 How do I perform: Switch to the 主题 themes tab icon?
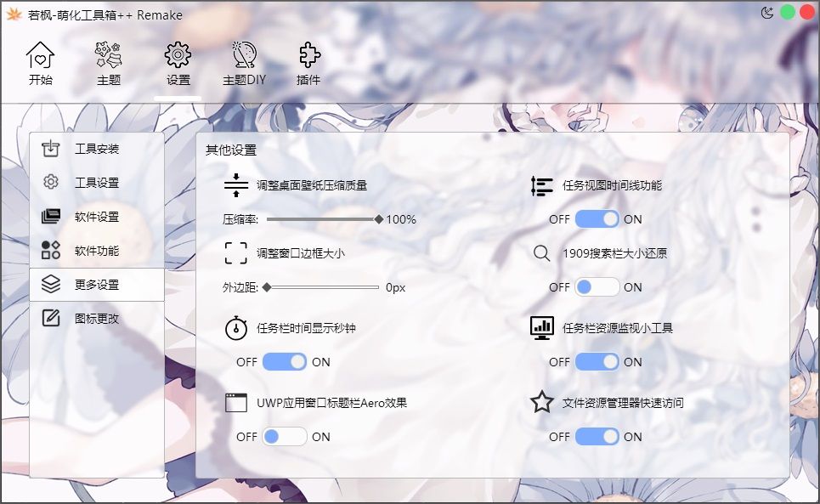108,55
